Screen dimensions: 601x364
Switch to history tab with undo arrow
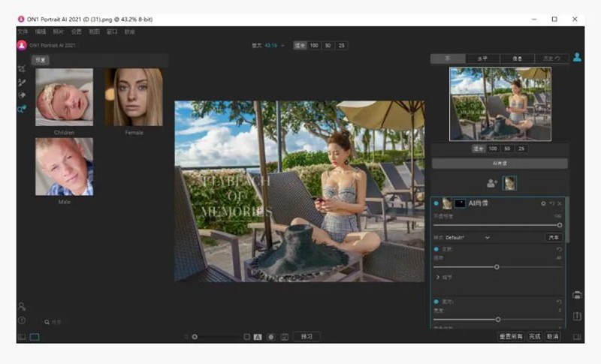551,59
